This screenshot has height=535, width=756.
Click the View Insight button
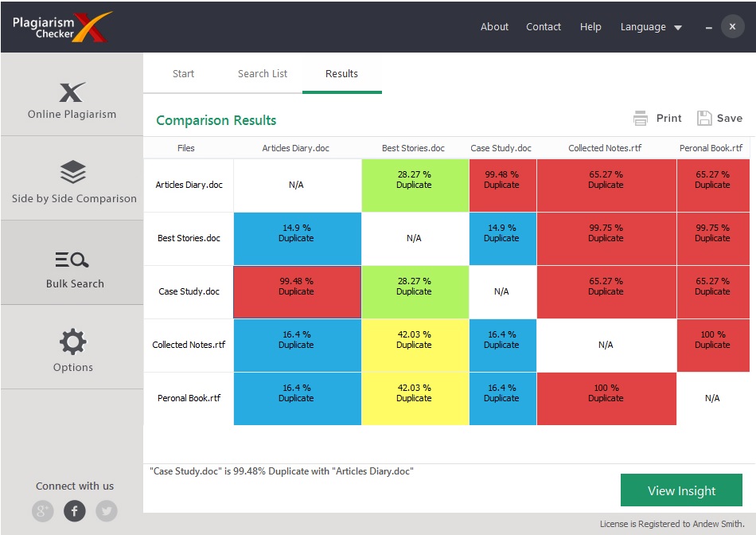point(681,490)
